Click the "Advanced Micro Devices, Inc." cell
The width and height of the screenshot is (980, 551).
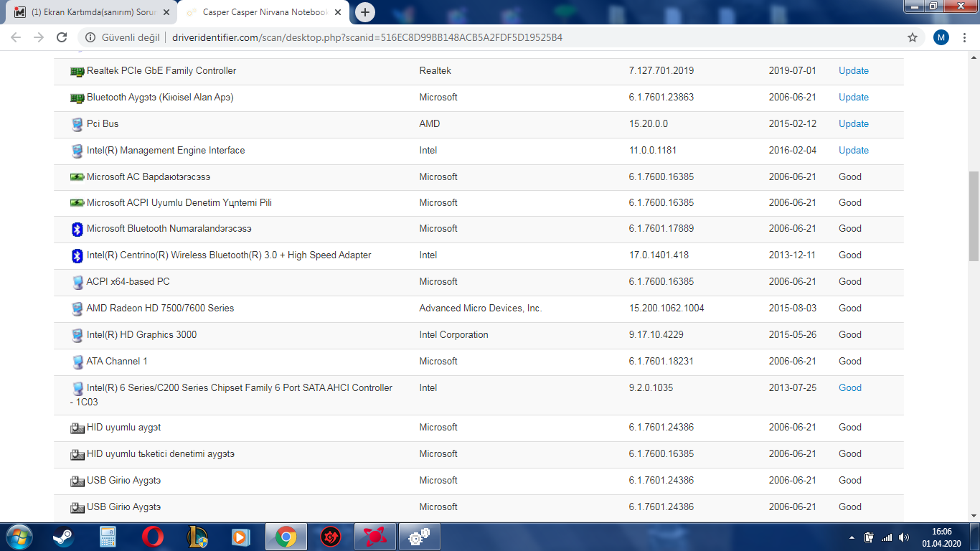point(481,309)
